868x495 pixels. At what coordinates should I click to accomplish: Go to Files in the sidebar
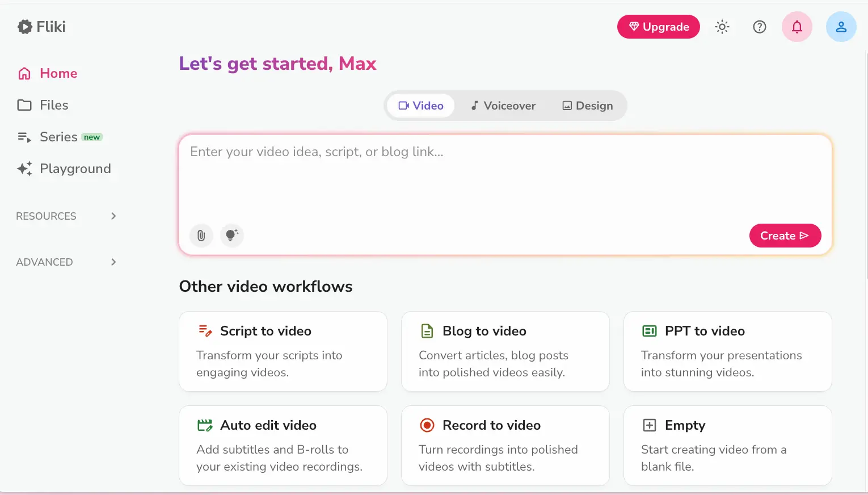54,105
